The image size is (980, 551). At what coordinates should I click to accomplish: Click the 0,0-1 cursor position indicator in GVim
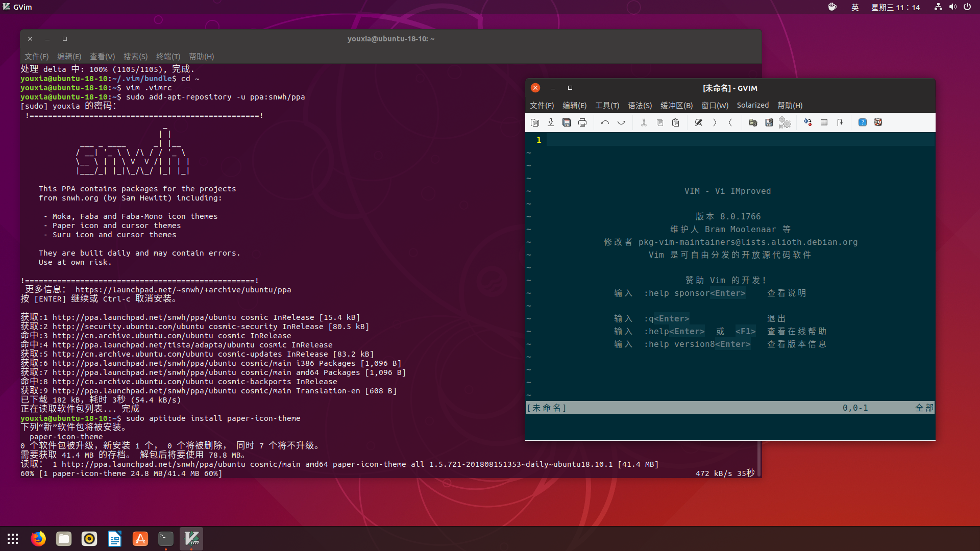click(855, 408)
